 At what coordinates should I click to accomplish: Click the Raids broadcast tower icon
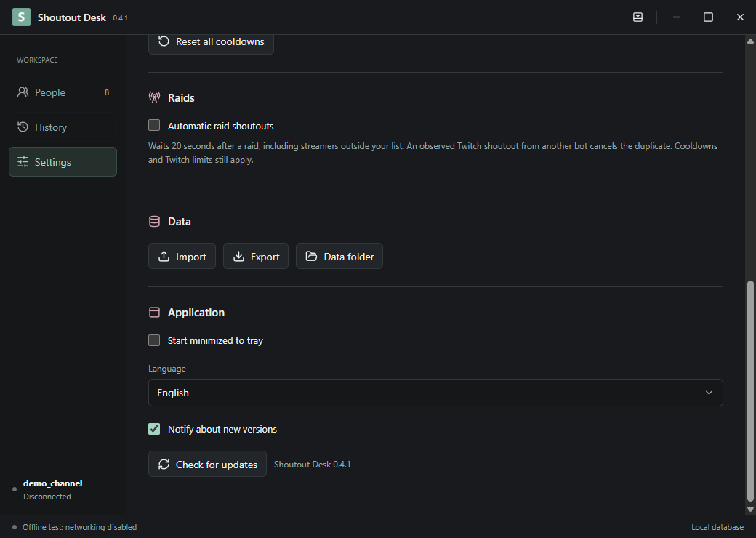tap(154, 98)
